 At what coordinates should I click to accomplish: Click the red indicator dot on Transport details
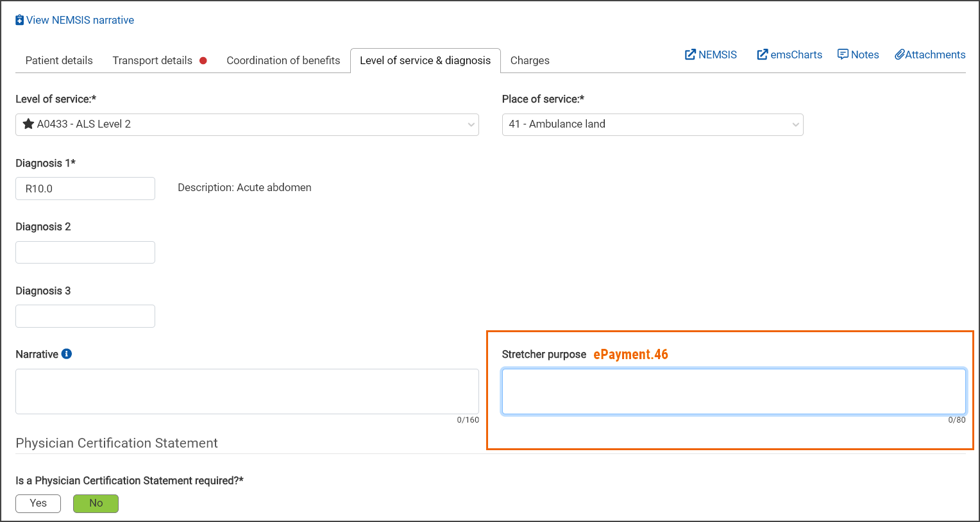pos(203,60)
